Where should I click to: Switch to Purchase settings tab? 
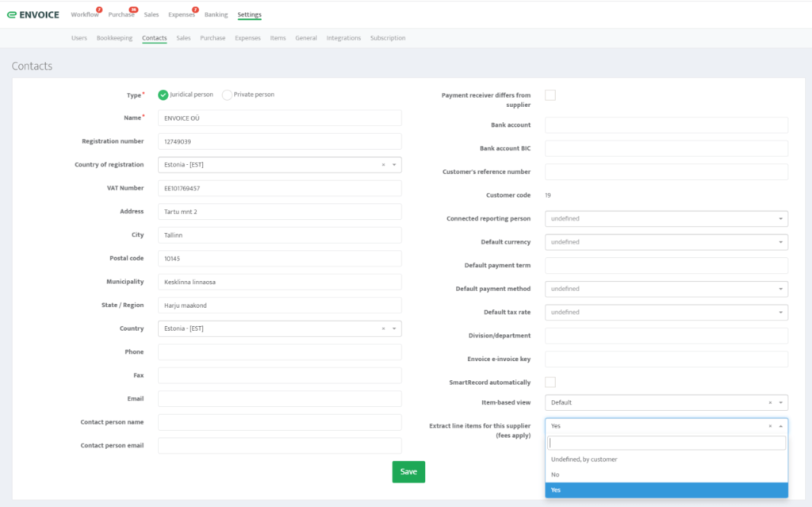click(213, 38)
